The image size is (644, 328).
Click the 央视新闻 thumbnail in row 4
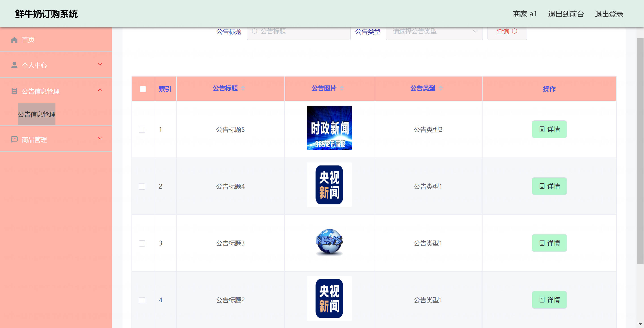click(329, 298)
